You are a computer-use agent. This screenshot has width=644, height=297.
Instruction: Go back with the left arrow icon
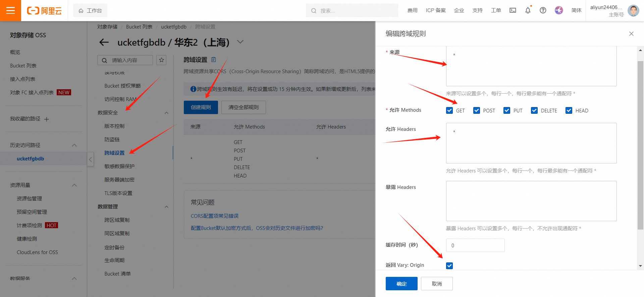point(104,42)
